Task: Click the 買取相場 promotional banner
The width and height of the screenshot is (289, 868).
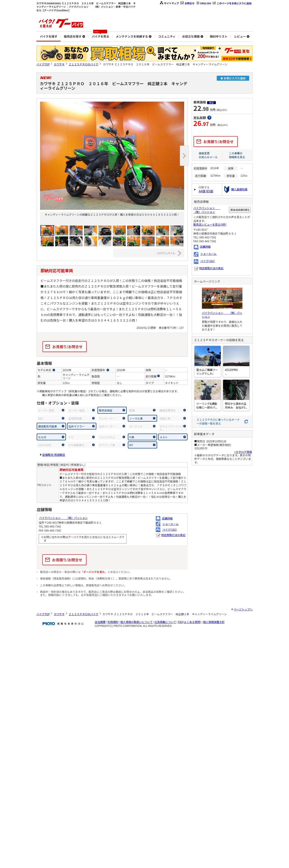Action: [x=144, y=53]
